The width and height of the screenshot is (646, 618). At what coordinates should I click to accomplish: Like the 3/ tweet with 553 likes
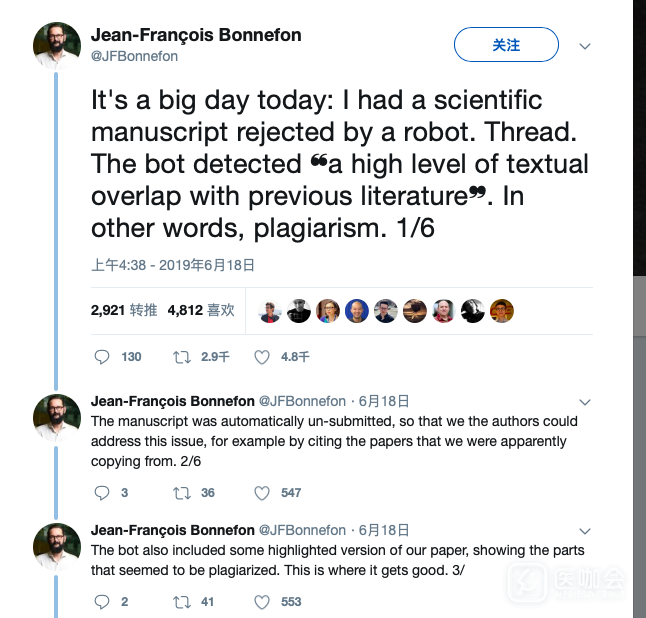pos(262,601)
